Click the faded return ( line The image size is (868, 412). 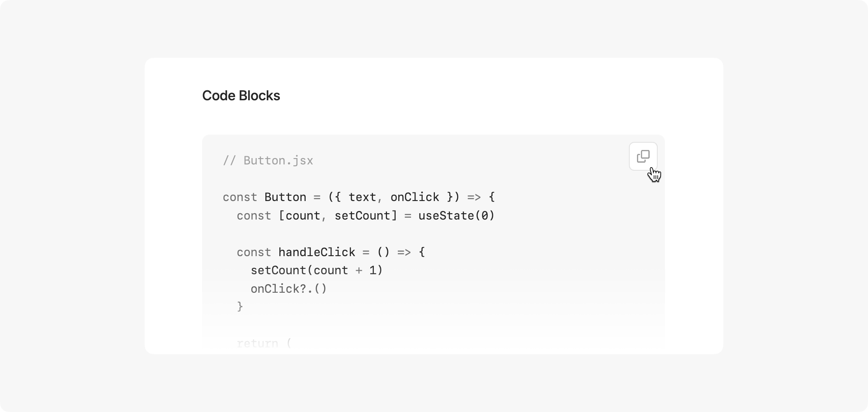click(x=264, y=343)
